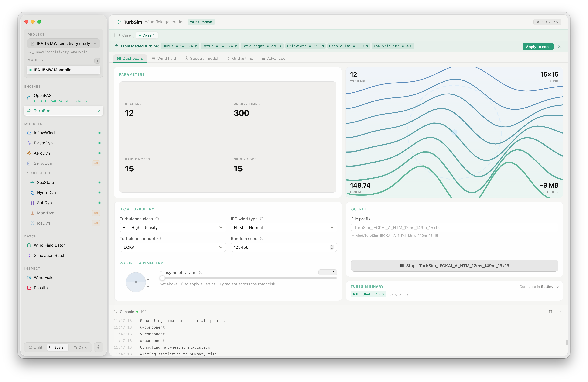Click the TI asymmetry ratio slider handle
This screenshot has height=382, width=588.
(162, 278)
